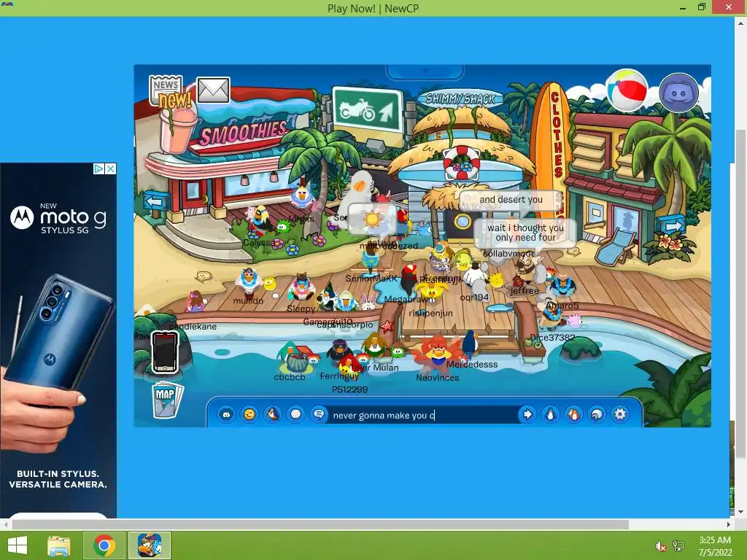747x560 pixels.
Task: Open the AdChoices ad info icon
Action: pos(98,168)
